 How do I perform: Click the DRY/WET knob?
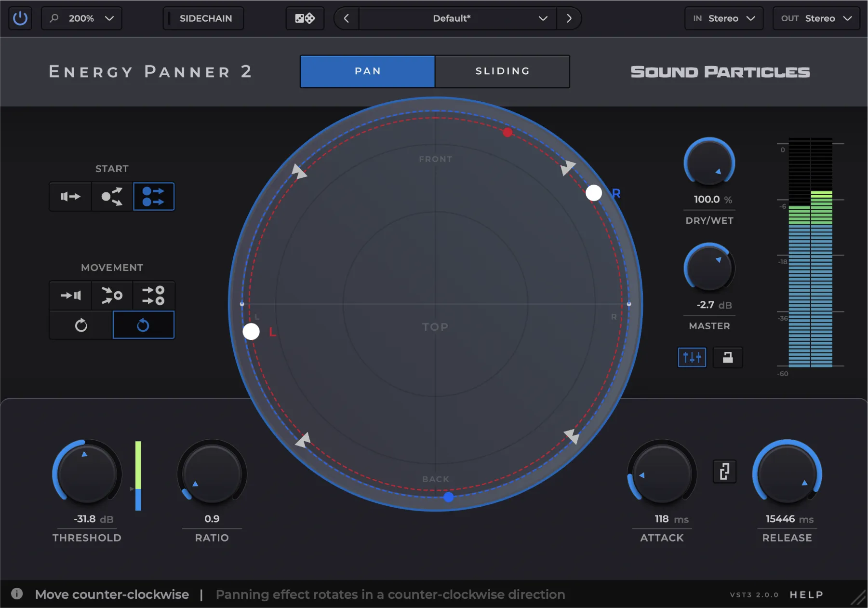[x=709, y=163]
